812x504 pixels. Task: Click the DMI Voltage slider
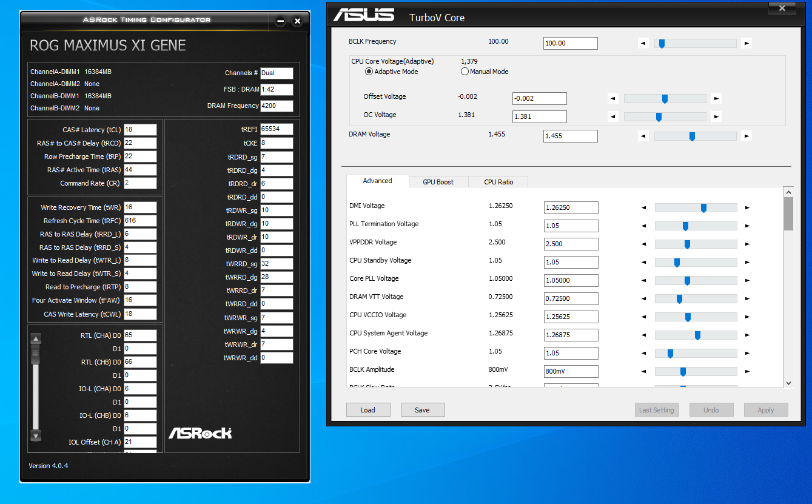coord(696,207)
